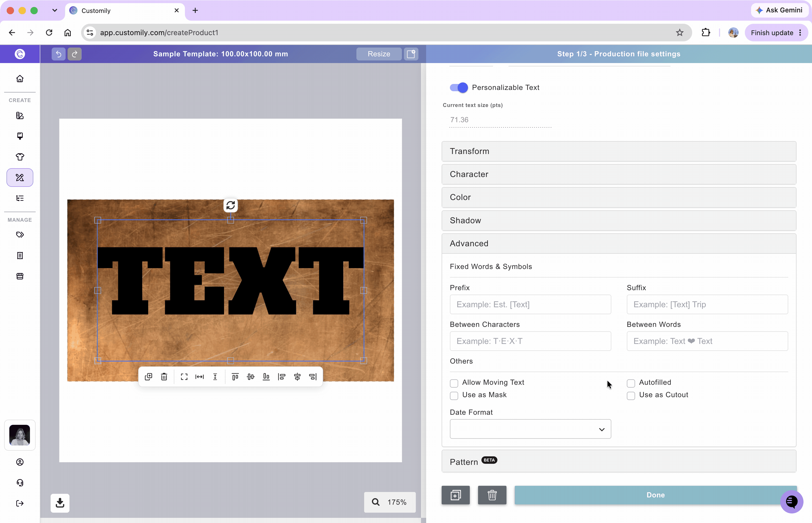The image size is (812, 523).
Task: Select the T-shirt product icon in sidebar
Action: click(x=20, y=157)
